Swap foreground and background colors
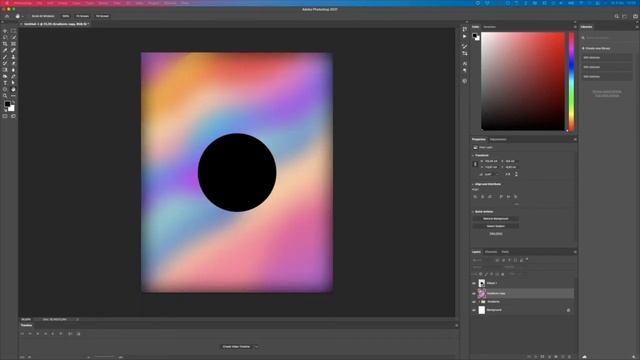 pyautogui.click(x=13, y=102)
